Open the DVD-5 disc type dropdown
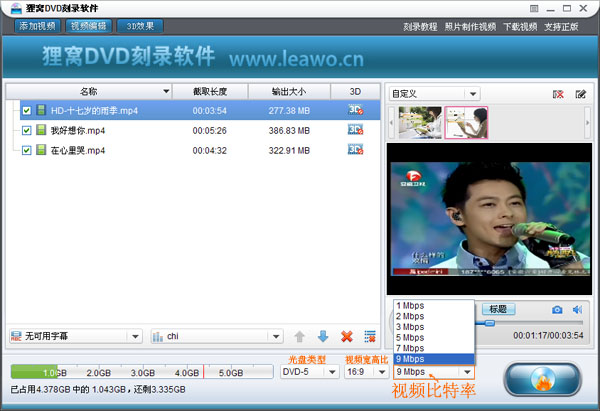This screenshot has height=411, width=600. (x=310, y=372)
